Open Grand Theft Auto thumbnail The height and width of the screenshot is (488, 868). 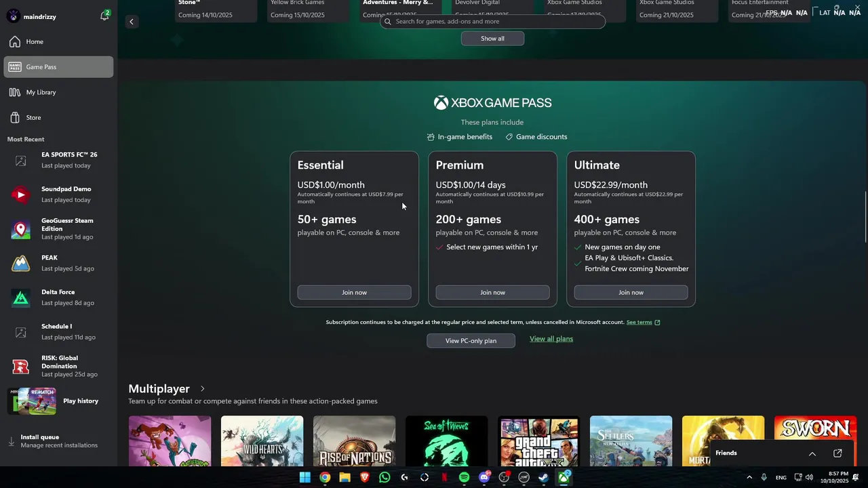[538, 441]
